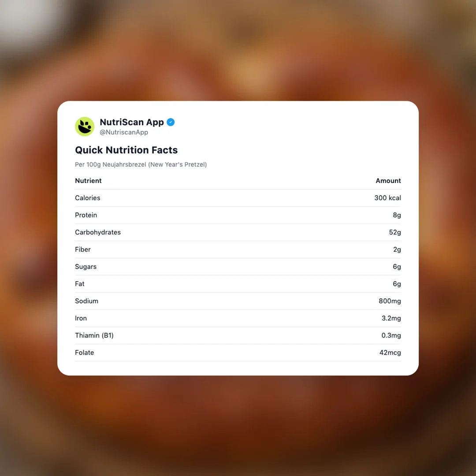Select the Protein row label

[86, 215]
